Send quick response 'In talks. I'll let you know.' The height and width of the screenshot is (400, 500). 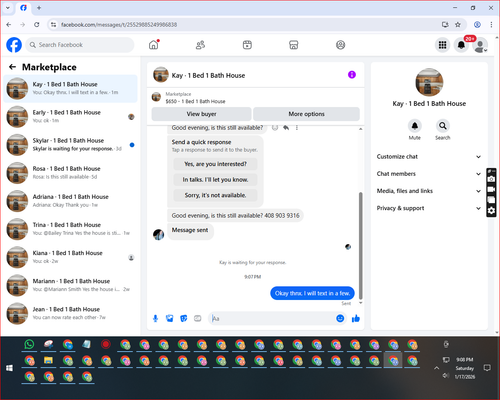point(215,180)
